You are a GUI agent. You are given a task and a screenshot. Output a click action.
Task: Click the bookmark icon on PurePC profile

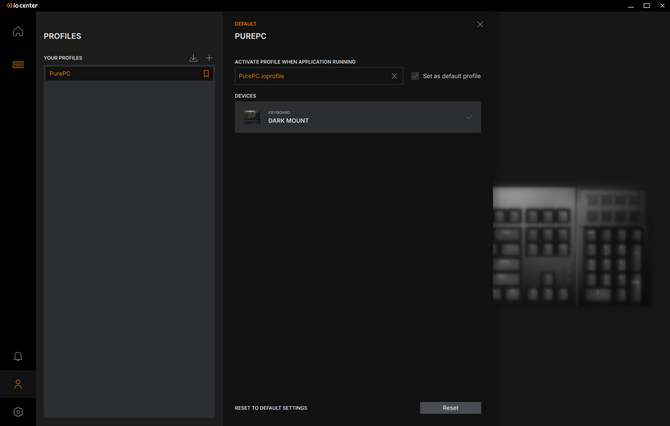(x=206, y=73)
